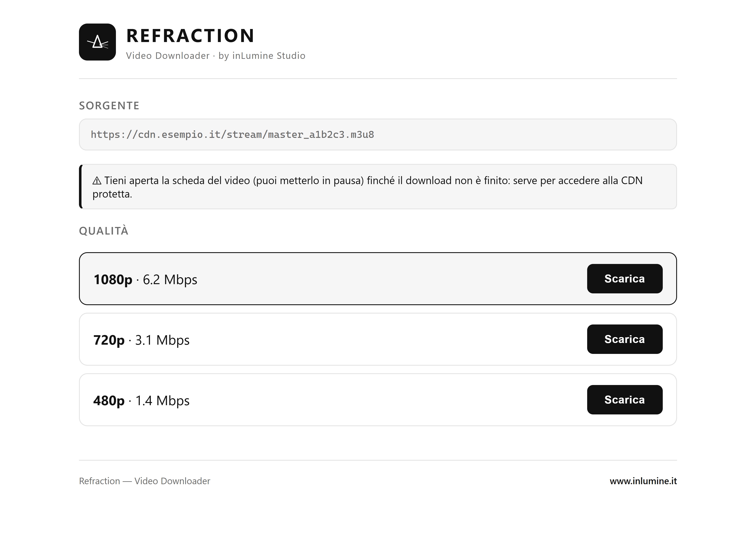
Task: Click the warning triangle icon in notice
Action: click(97, 181)
